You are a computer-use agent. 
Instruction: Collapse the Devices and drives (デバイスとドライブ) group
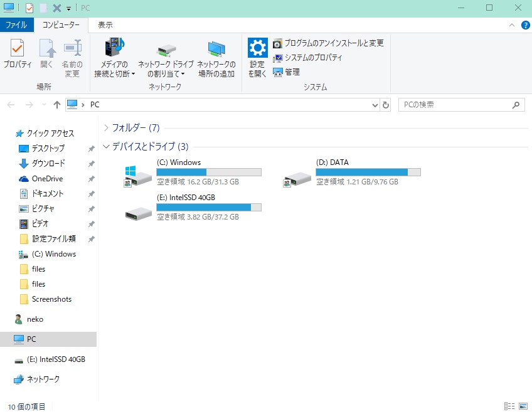(106, 147)
